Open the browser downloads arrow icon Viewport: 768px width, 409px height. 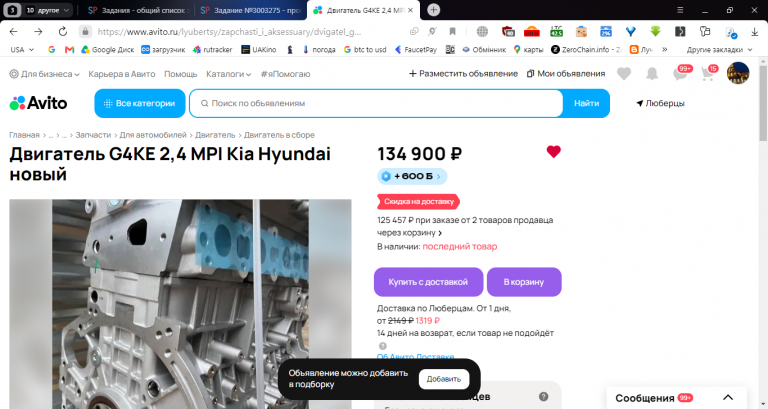click(754, 32)
